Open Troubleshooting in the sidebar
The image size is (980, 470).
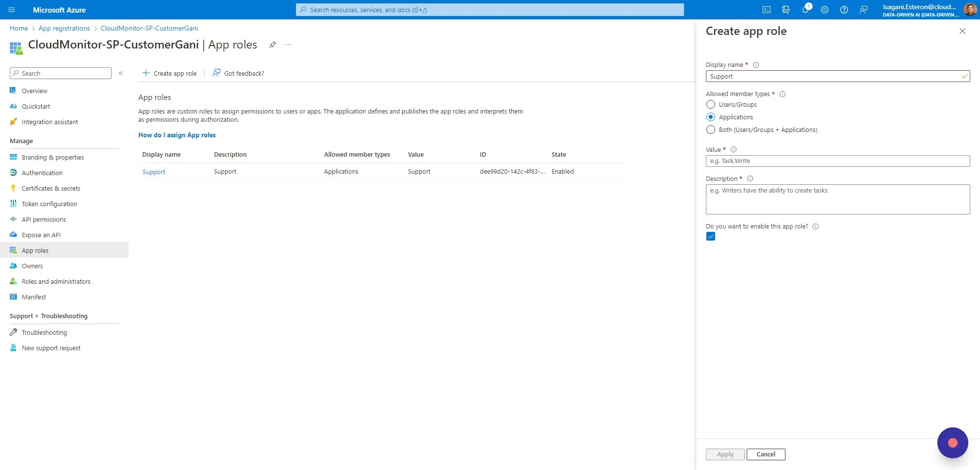[44, 332]
